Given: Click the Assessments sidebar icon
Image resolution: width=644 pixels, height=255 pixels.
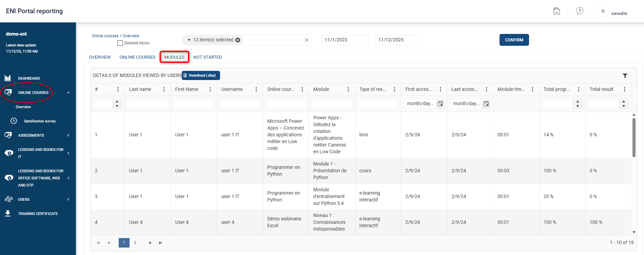Looking at the screenshot, I should (8, 135).
